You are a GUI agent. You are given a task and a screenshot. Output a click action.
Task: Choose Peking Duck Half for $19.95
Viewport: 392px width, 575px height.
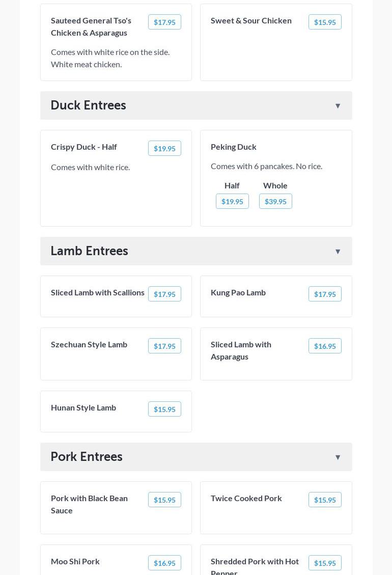232,202
